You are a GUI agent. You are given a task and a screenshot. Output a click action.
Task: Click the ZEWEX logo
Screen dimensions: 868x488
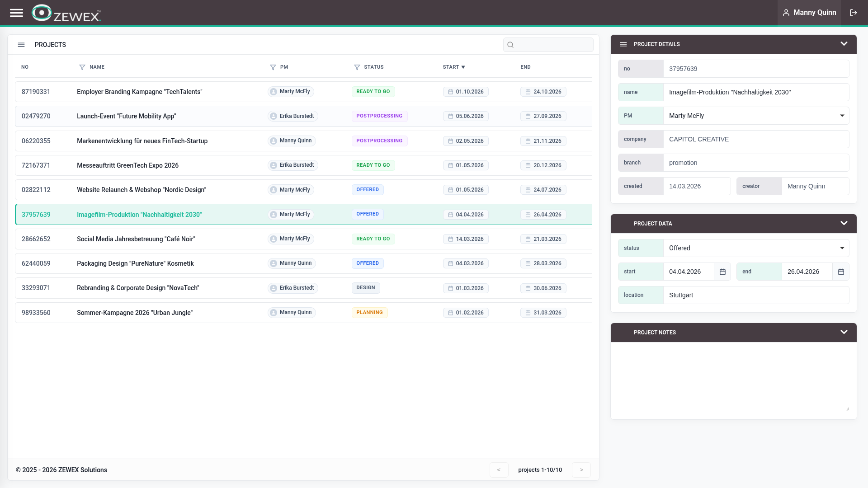(x=66, y=13)
